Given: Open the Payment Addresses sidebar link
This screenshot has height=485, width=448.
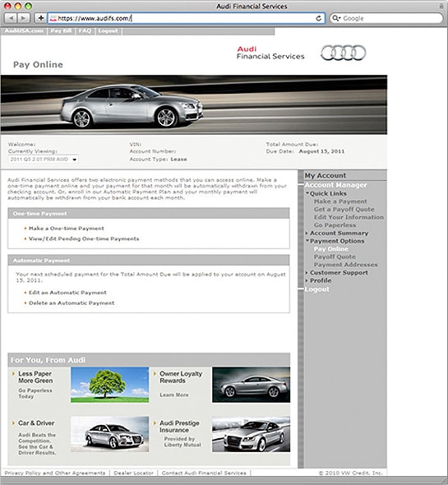Looking at the screenshot, I should point(345,265).
